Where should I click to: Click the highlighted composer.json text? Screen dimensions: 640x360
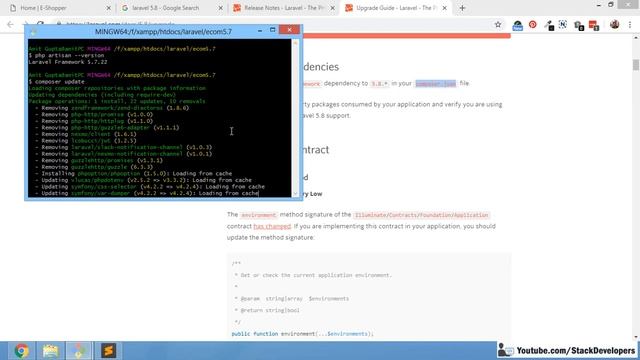click(x=435, y=83)
